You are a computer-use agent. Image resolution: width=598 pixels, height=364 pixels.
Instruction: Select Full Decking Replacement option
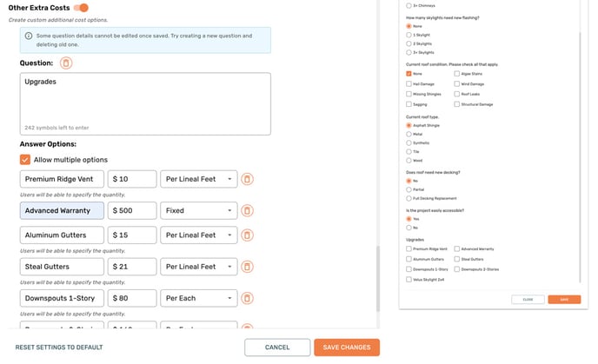point(409,199)
